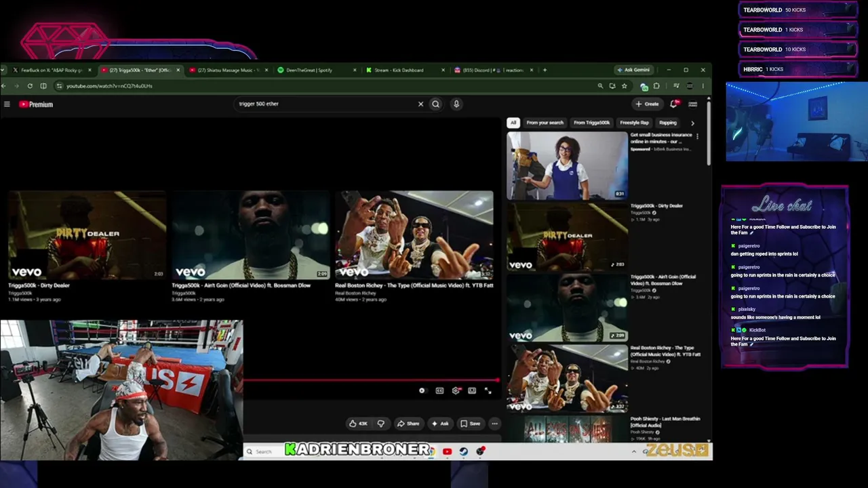Select the From your search chip
The width and height of the screenshot is (868, 488).
click(545, 123)
